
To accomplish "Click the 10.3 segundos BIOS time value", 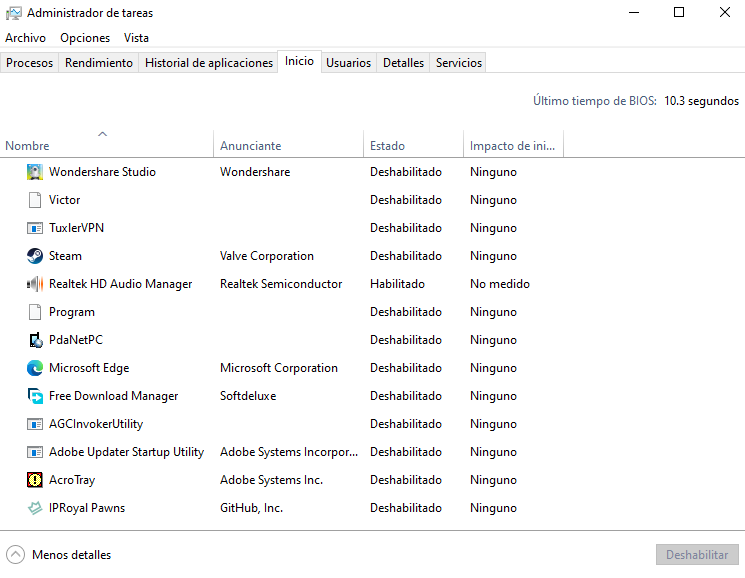I will tap(701, 101).
